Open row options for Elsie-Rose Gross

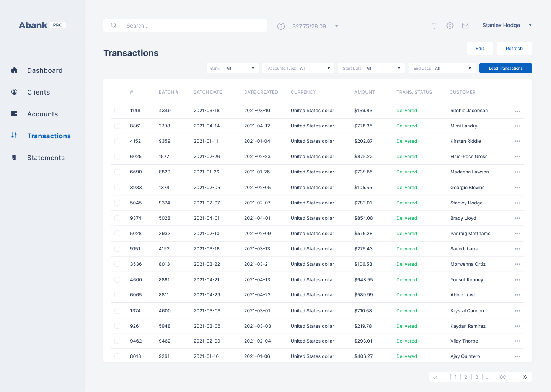pyautogui.click(x=518, y=157)
